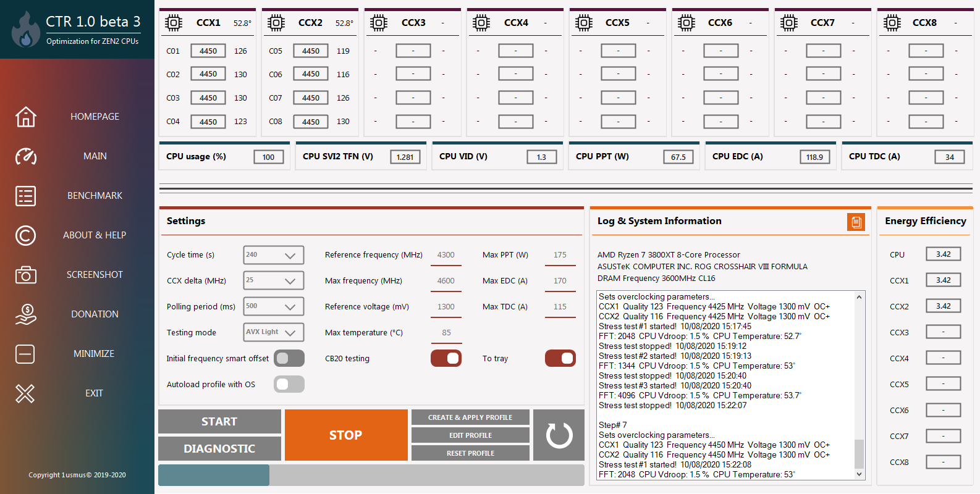
Task: Select the Benchmark list icon
Action: tap(25, 196)
